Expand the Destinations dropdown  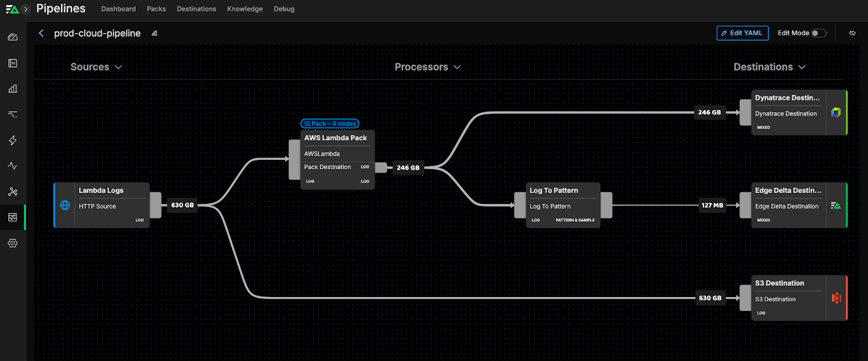click(769, 67)
